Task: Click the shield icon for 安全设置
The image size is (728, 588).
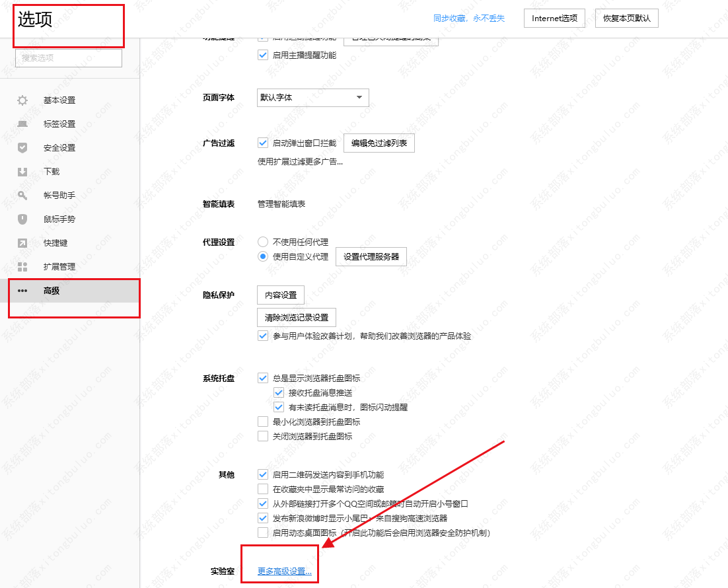Action: pyautogui.click(x=22, y=148)
